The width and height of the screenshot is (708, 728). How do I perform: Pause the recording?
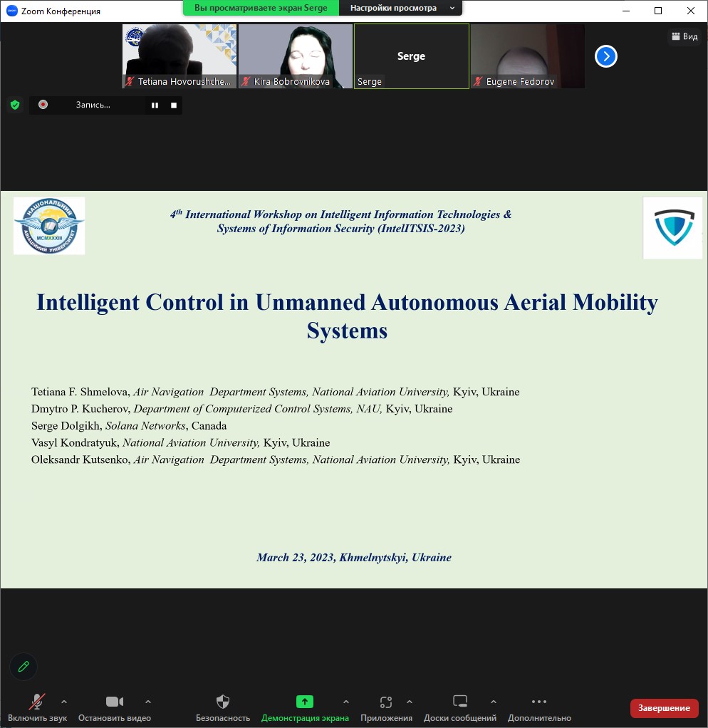coord(154,105)
